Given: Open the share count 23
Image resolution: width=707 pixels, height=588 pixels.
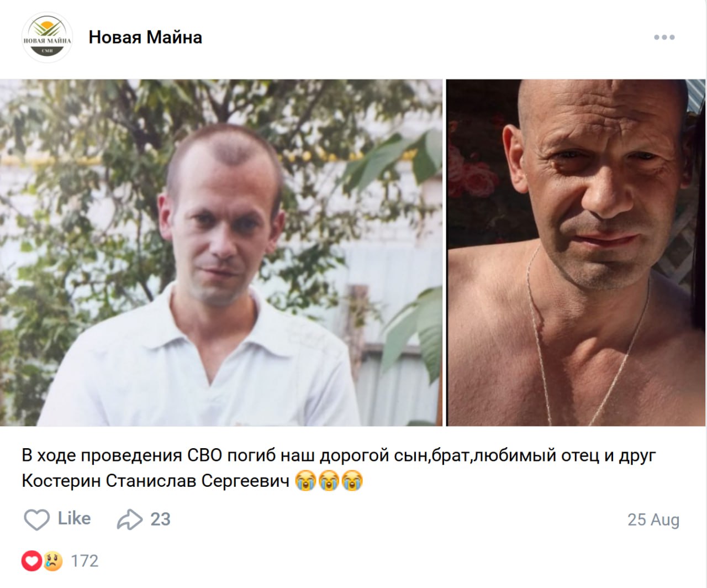Looking at the screenshot, I should pos(160,519).
